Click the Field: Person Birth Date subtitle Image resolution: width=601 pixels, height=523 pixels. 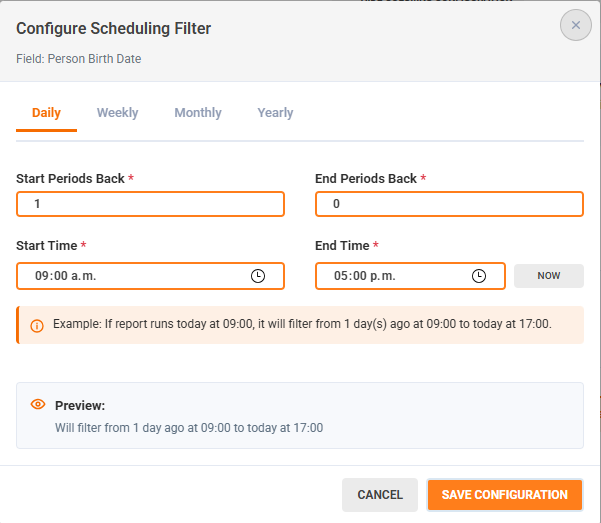[x=79, y=59]
